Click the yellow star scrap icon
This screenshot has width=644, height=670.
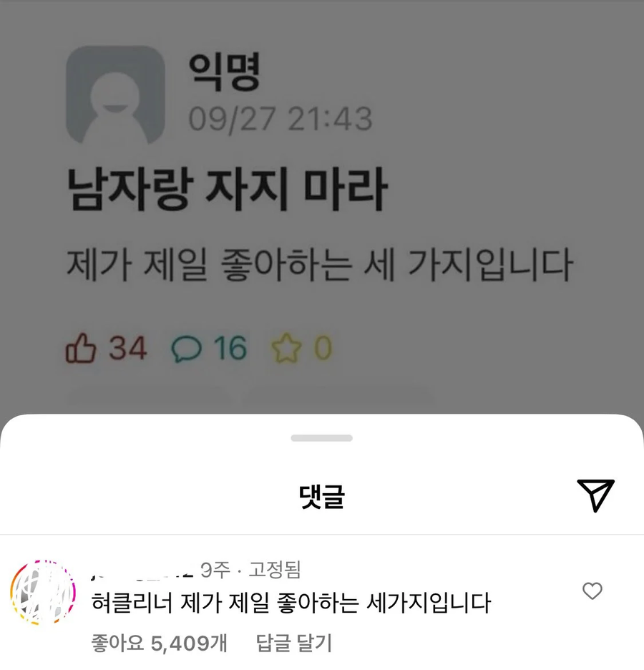pos(286,348)
